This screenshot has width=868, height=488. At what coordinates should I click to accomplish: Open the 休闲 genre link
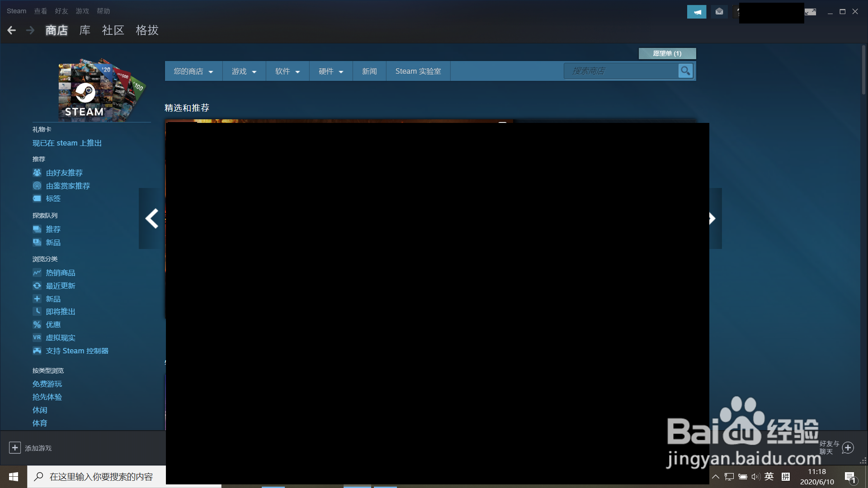click(x=40, y=410)
